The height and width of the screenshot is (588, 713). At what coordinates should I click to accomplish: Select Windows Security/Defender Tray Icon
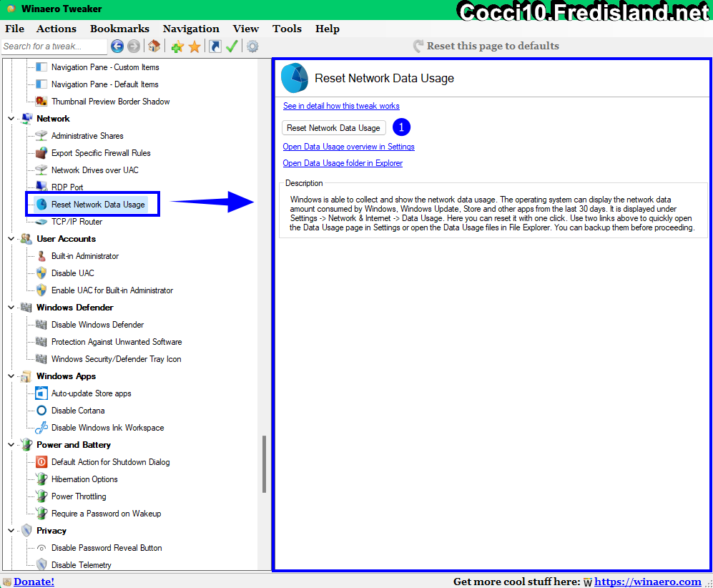[116, 359]
